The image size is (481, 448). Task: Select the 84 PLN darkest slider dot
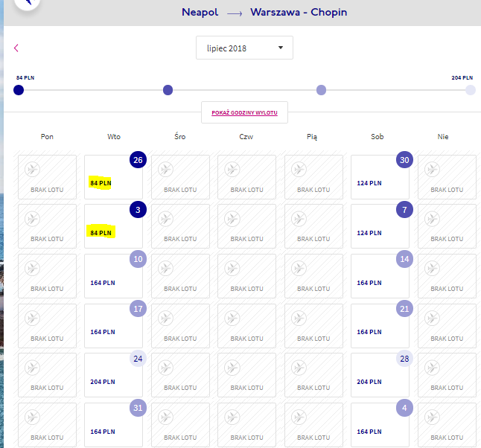19,90
